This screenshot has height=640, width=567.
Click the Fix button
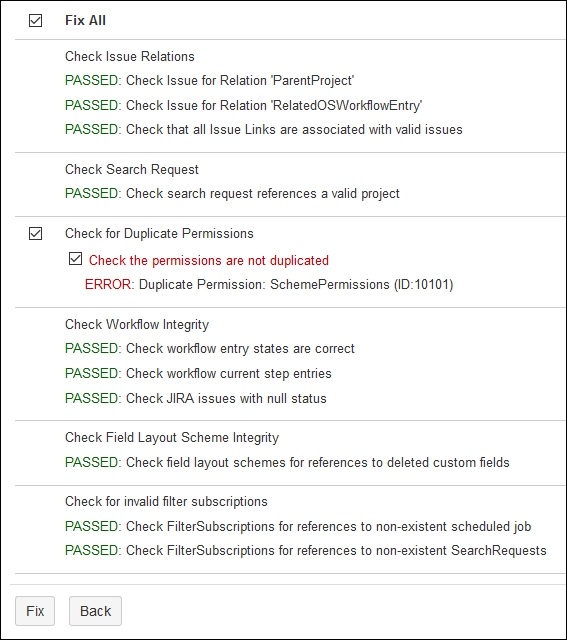(35, 611)
